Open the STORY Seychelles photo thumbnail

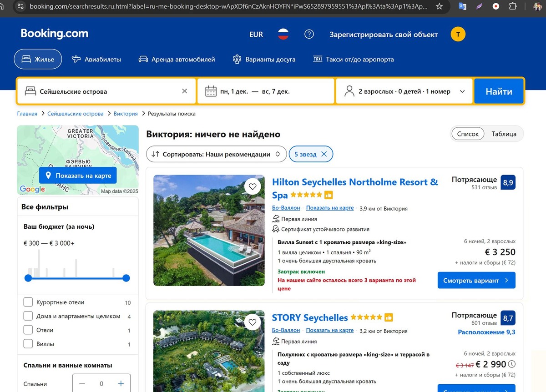click(209, 351)
